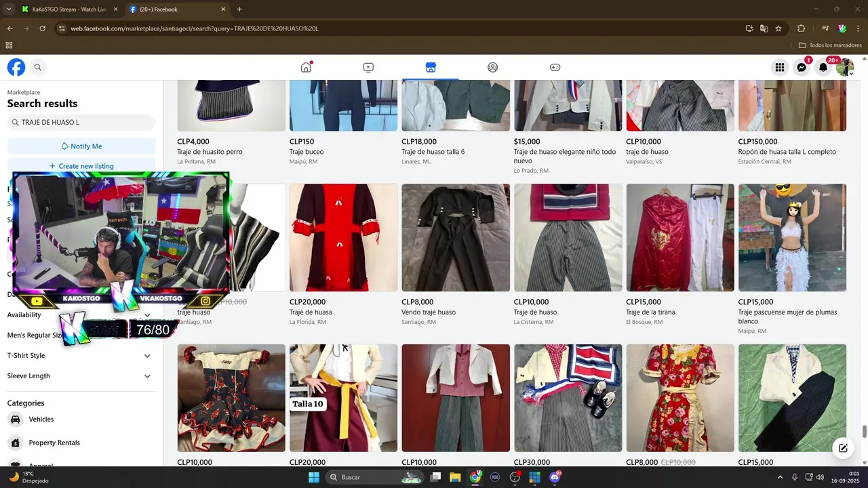The width and height of the screenshot is (868, 488).
Task: Switch to the KaKoSTGO Stream browser tab
Action: pos(68,9)
